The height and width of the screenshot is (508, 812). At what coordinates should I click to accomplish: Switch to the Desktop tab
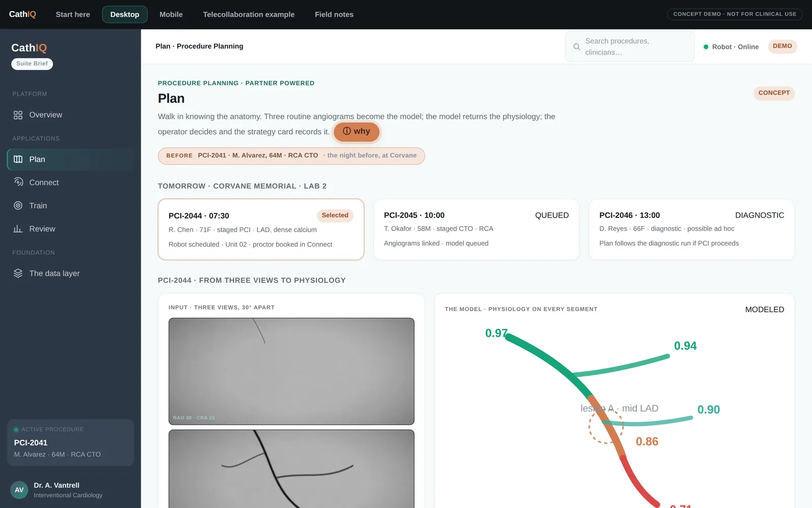pyautogui.click(x=125, y=14)
